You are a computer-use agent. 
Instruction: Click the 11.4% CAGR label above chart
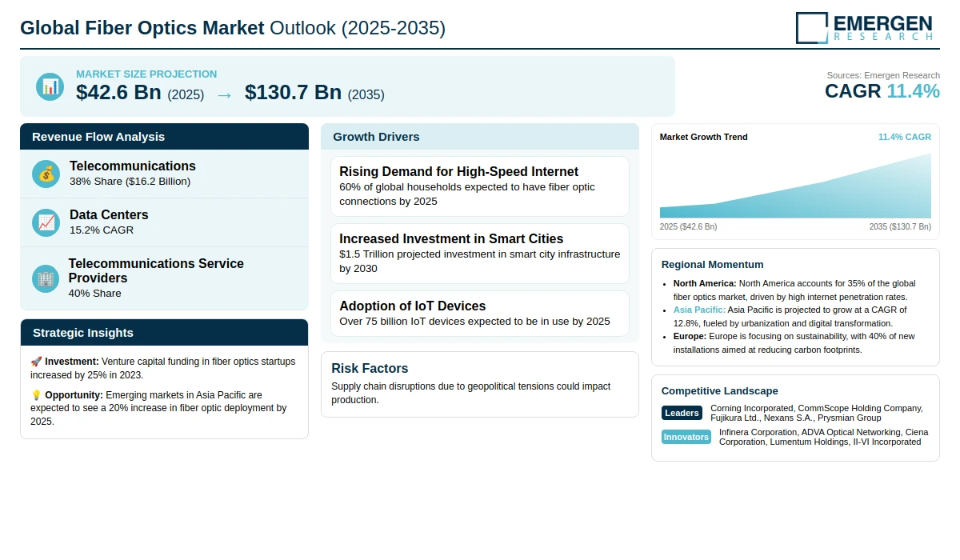tap(904, 138)
